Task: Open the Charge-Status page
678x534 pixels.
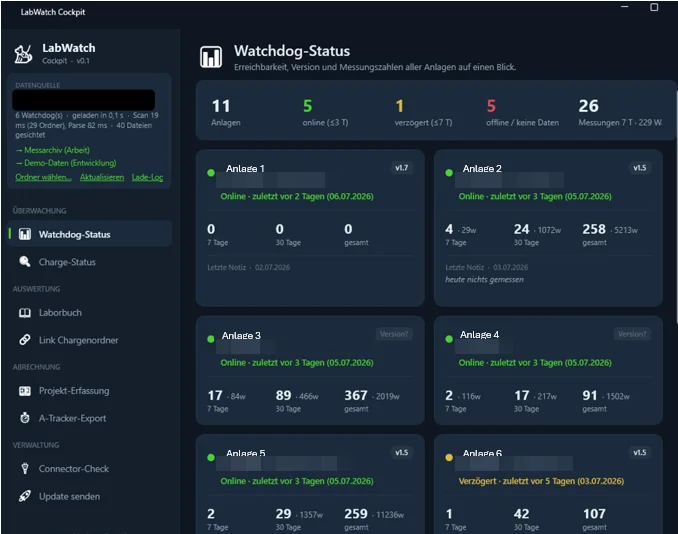Action: (90, 262)
